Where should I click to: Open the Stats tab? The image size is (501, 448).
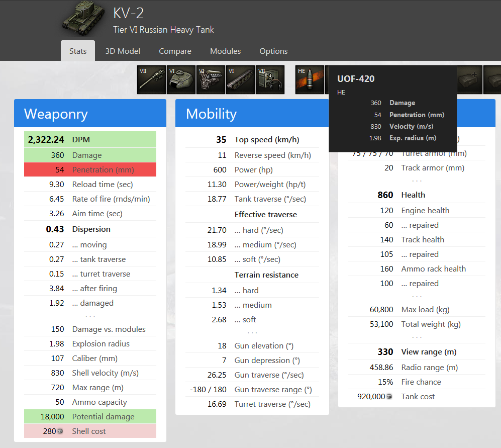tap(78, 51)
